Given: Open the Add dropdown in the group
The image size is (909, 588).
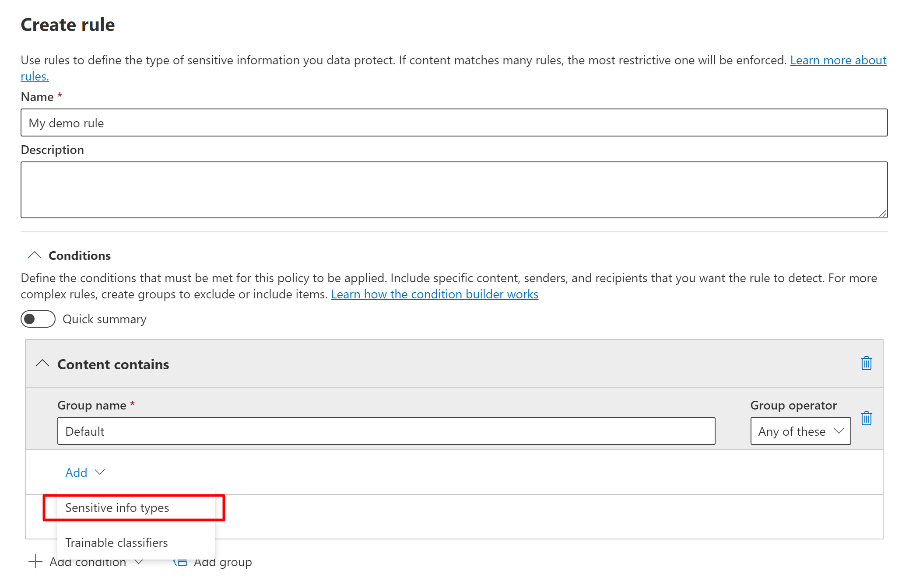Looking at the screenshot, I should (x=85, y=472).
